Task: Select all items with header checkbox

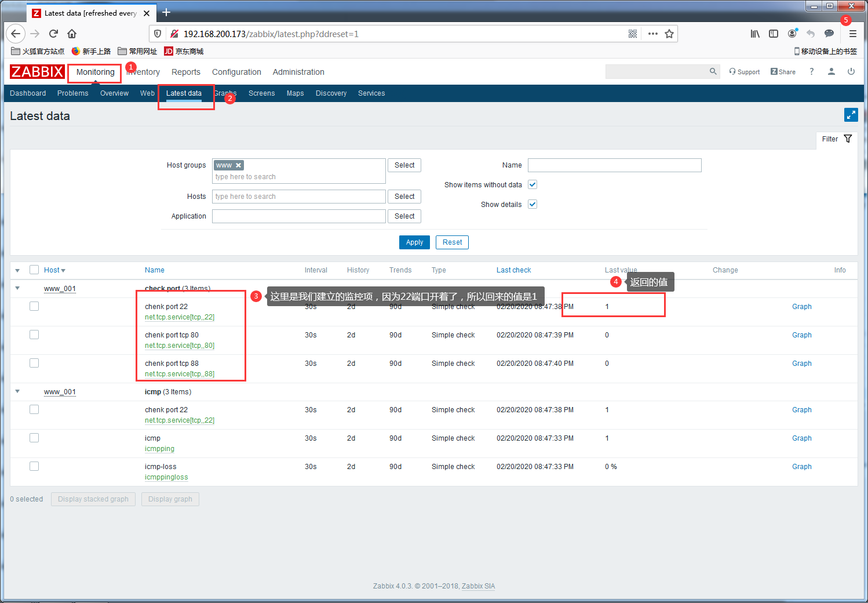Action: pos(34,270)
